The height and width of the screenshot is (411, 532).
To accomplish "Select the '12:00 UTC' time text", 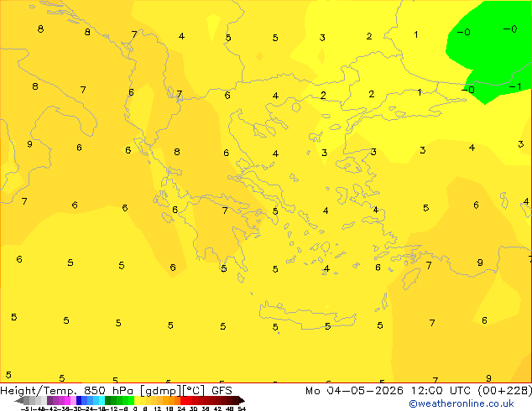I will tap(441, 391).
